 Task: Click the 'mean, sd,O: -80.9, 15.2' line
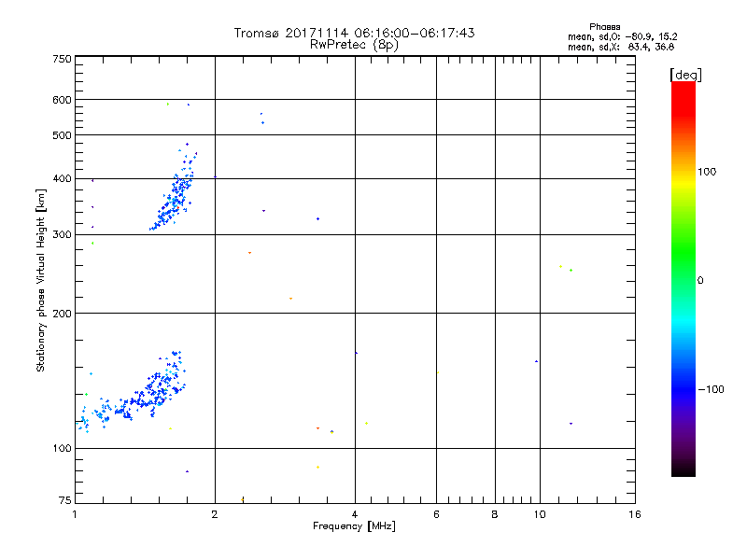point(622,36)
